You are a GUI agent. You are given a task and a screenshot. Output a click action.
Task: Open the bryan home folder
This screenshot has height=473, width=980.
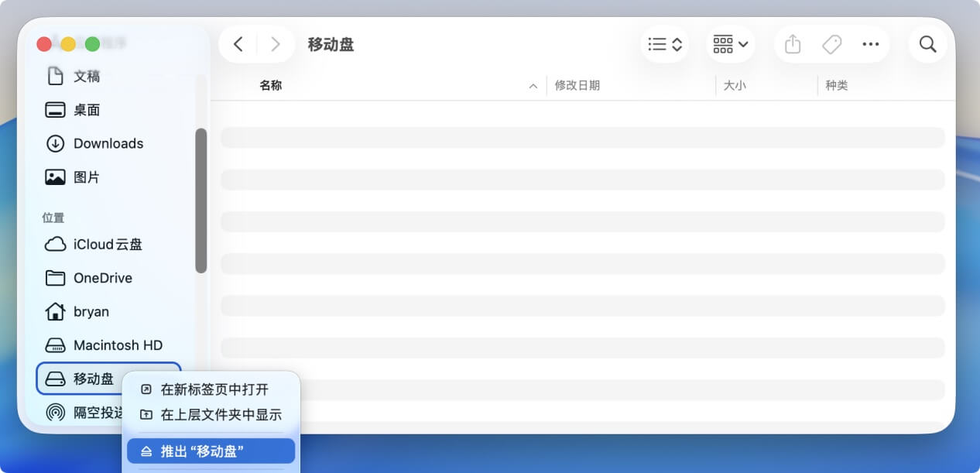91,311
